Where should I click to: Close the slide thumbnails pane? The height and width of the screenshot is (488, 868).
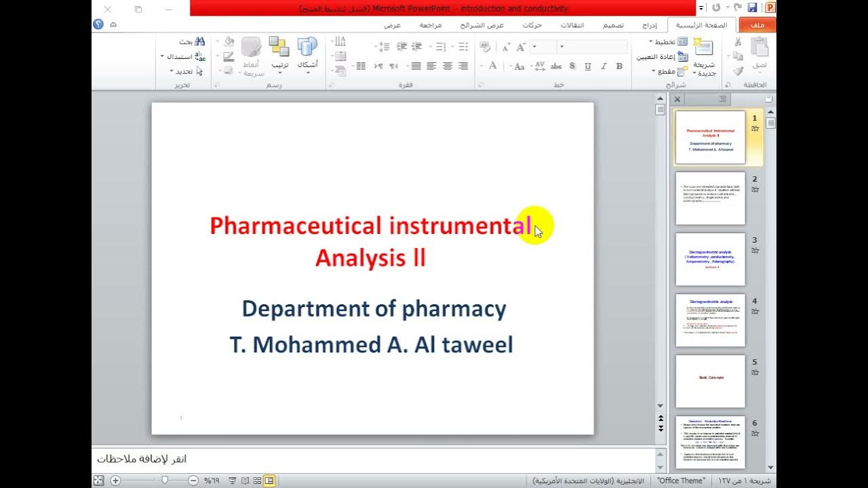[x=677, y=99]
